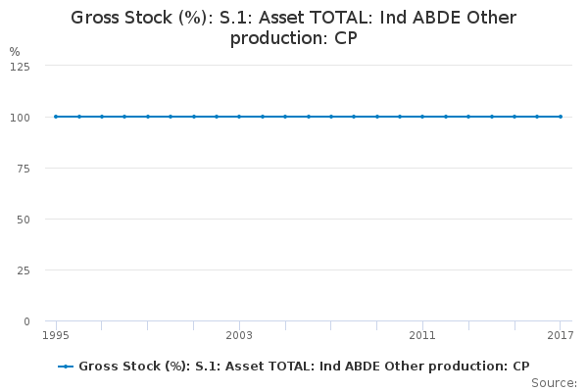The width and height of the screenshot is (588, 392).
Task: Click the 1995 data point on the line
Action: pos(56,117)
